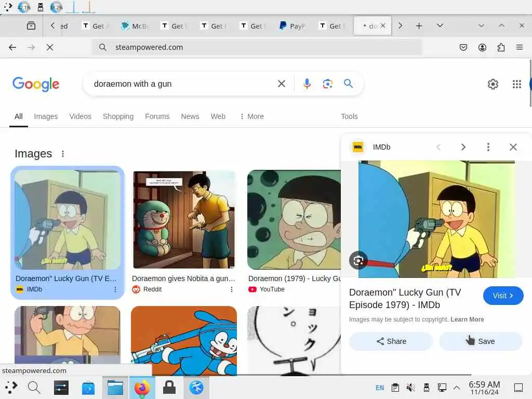Click the address bar showing steampowered.com

(x=257, y=47)
